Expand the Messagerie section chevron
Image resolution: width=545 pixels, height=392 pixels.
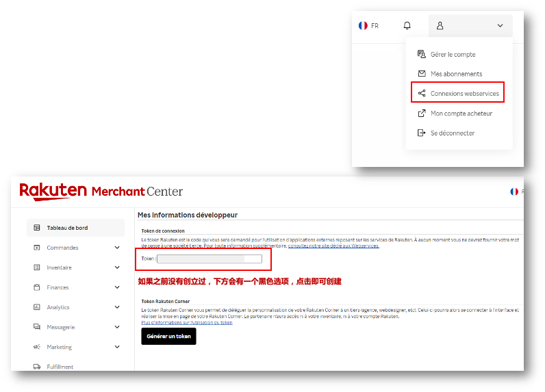(117, 327)
